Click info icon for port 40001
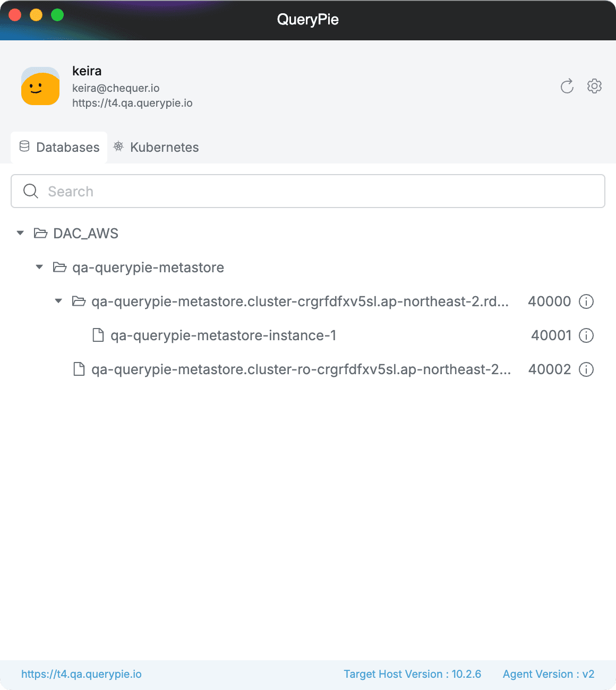This screenshot has height=690, width=616. pyautogui.click(x=586, y=335)
